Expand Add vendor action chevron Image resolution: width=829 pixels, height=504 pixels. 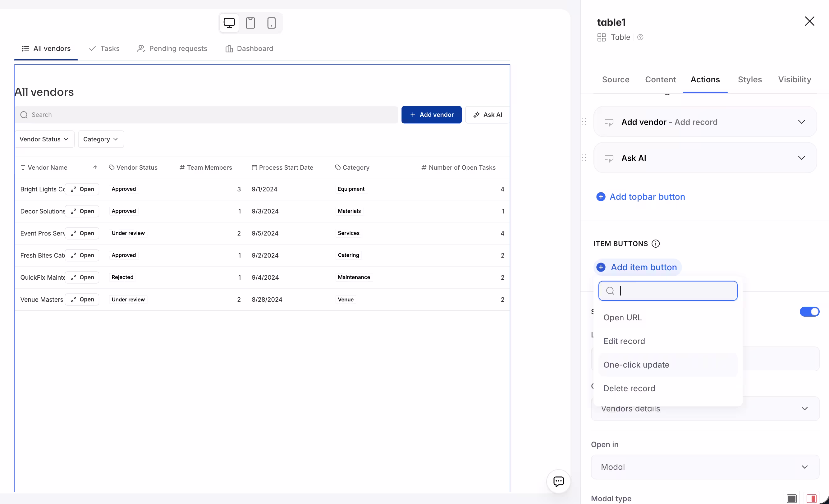click(801, 122)
